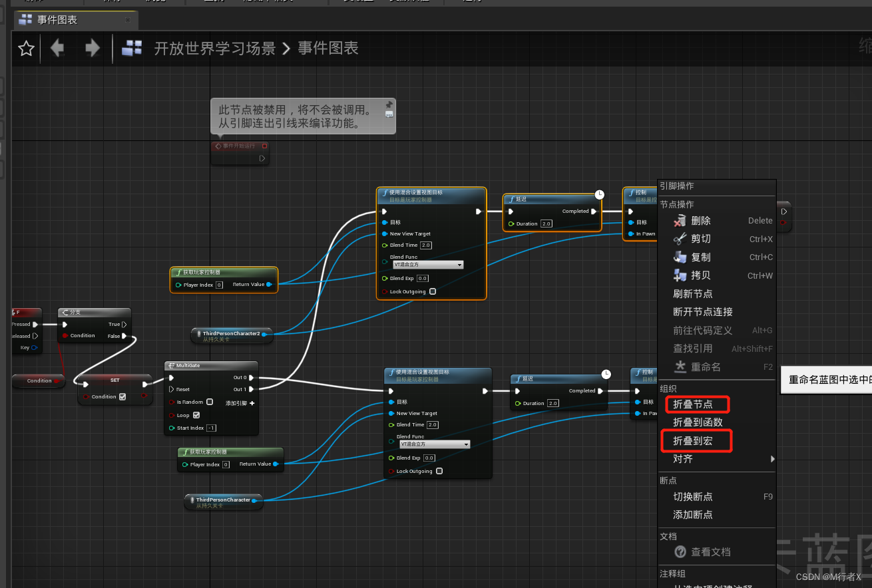The width and height of the screenshot is (872, 588).
Task: Click the 剪切 scissors icon
Action: (680, 239)
